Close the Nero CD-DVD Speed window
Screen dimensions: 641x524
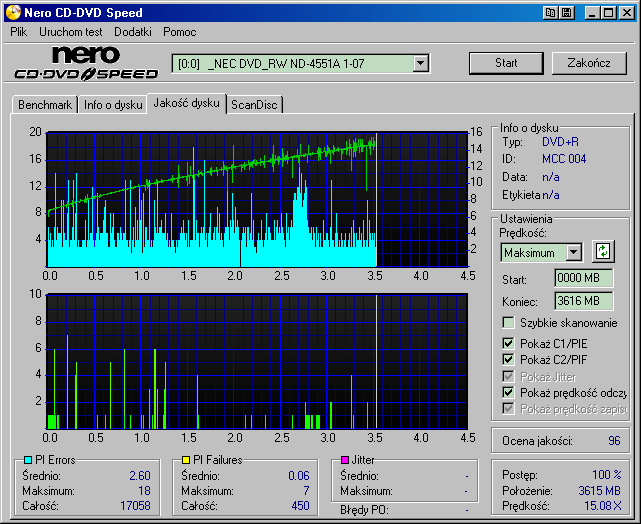point(626,13)
